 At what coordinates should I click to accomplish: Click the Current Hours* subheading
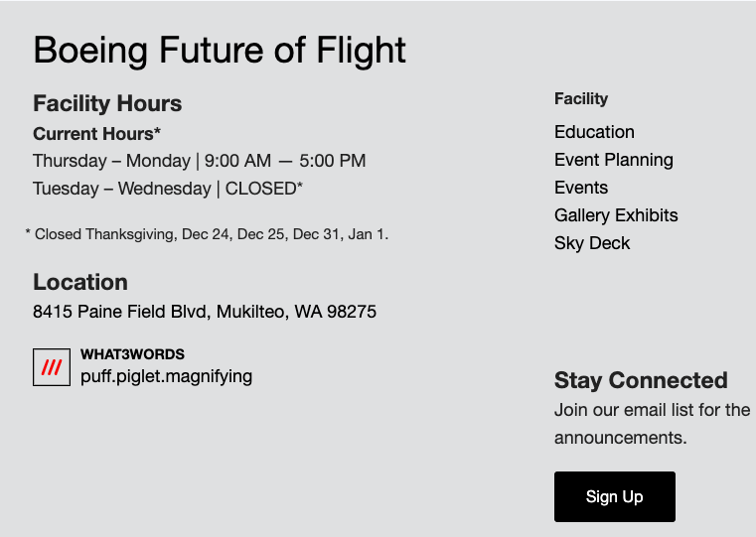[96, 133]
